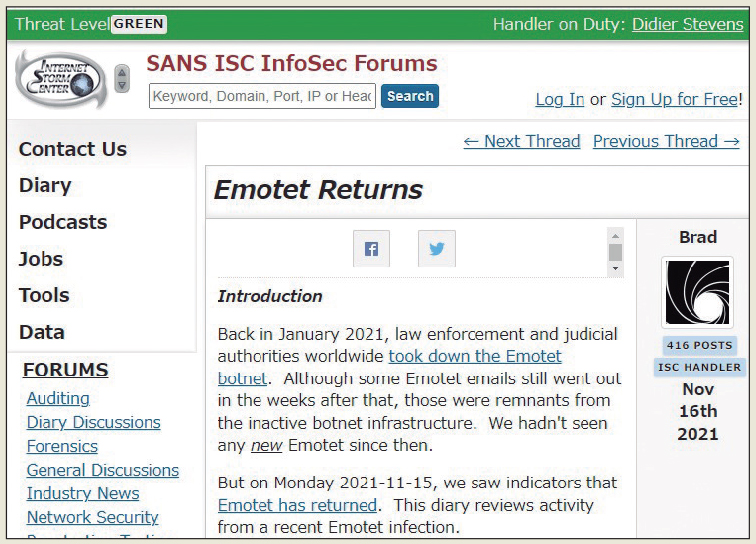Open the Forensics forum link
756x544 pixels.
click(x=62, y=446)
